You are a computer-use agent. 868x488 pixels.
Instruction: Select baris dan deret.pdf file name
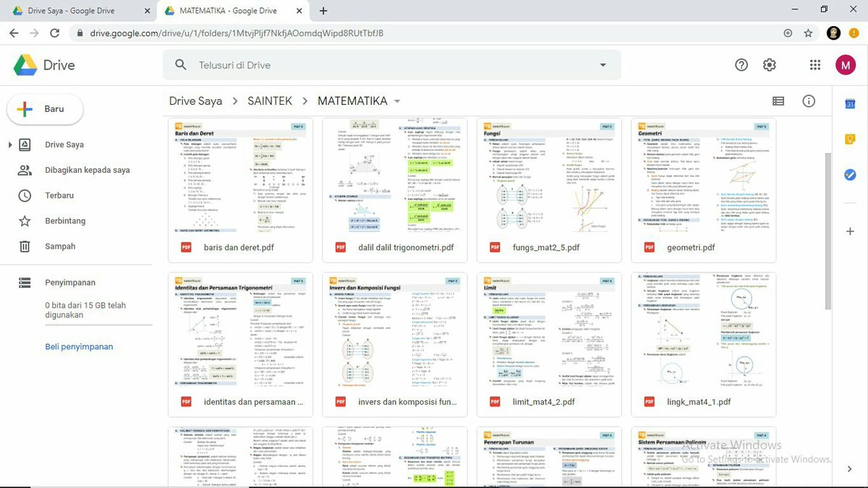tap(239, 248)
